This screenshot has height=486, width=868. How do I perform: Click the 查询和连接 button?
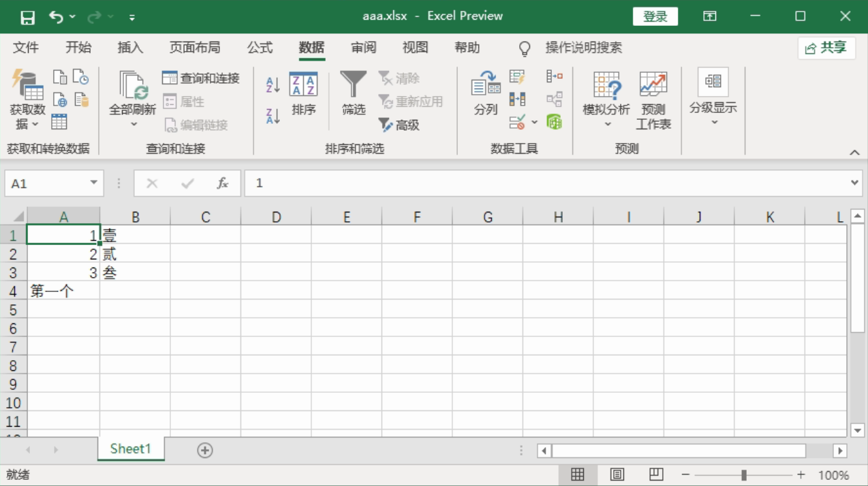[201, 78]
